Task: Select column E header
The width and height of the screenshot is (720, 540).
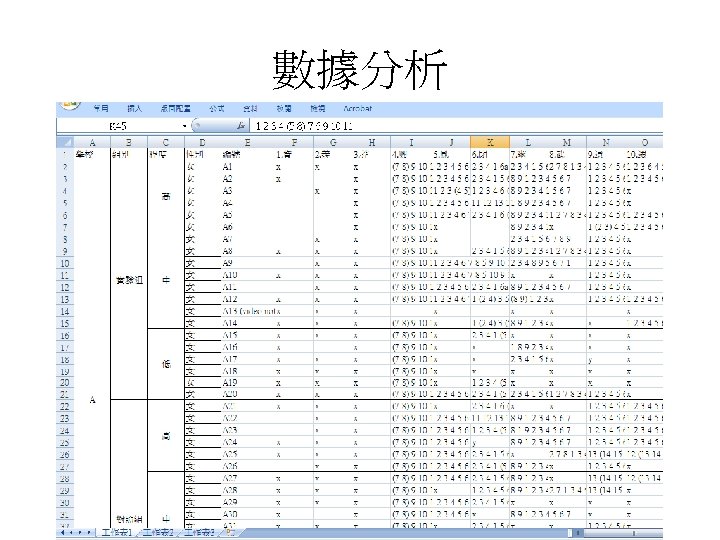Action: (248, 142)
